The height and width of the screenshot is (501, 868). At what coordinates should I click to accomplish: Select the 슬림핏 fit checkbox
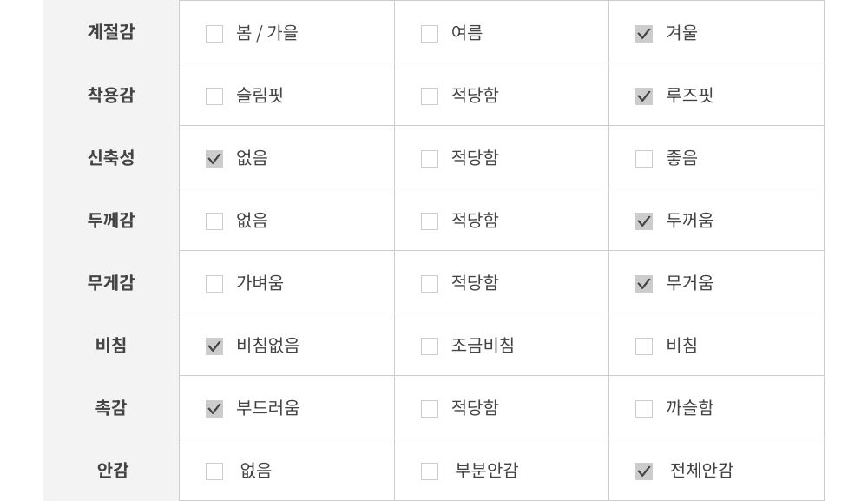tap(214, 96)
